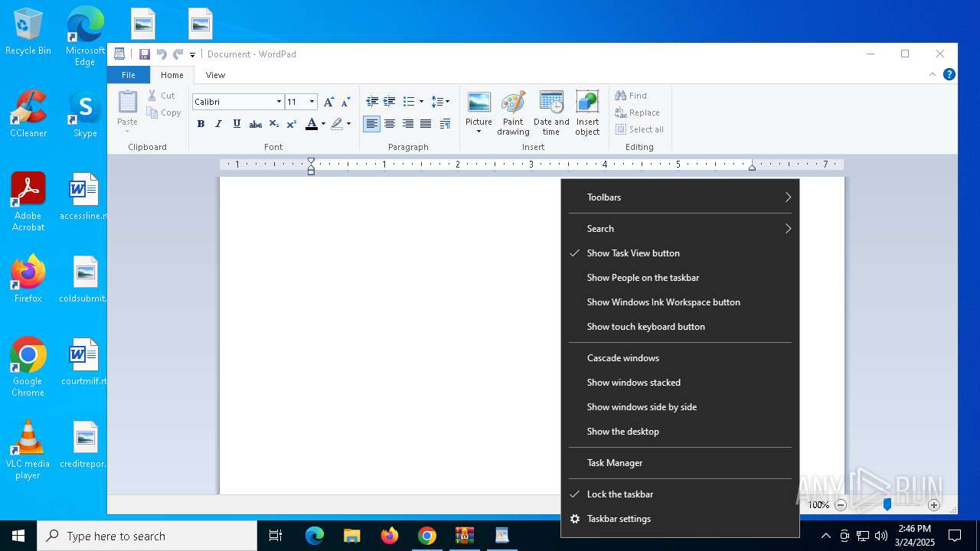Open Paragraph settings dialog icon
980x551 pixels.
(x=445, y=124)
